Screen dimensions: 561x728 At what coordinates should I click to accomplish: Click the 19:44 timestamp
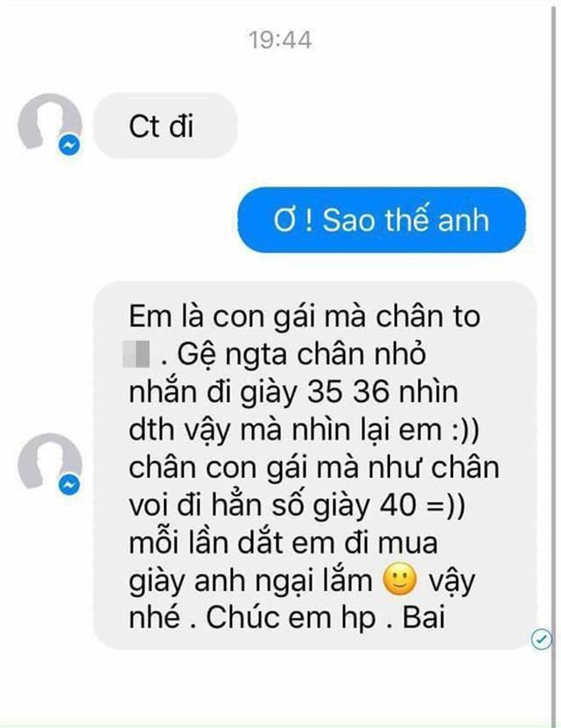(280, 40)
